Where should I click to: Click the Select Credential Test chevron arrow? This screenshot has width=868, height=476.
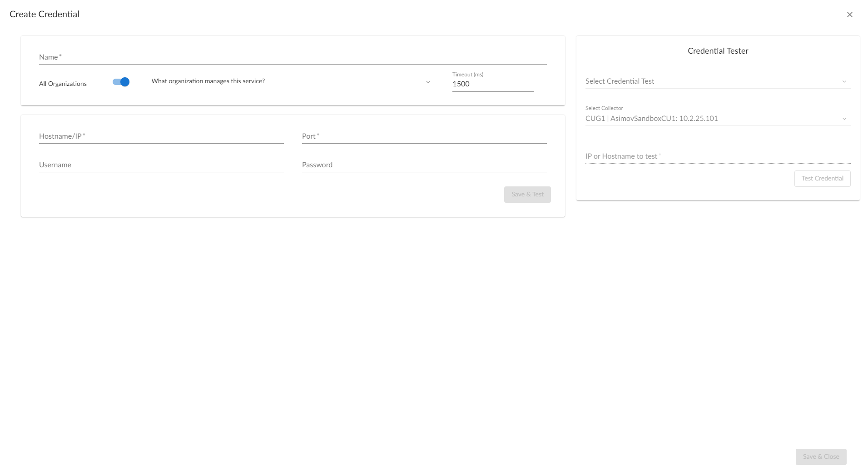tap(844, 82)
